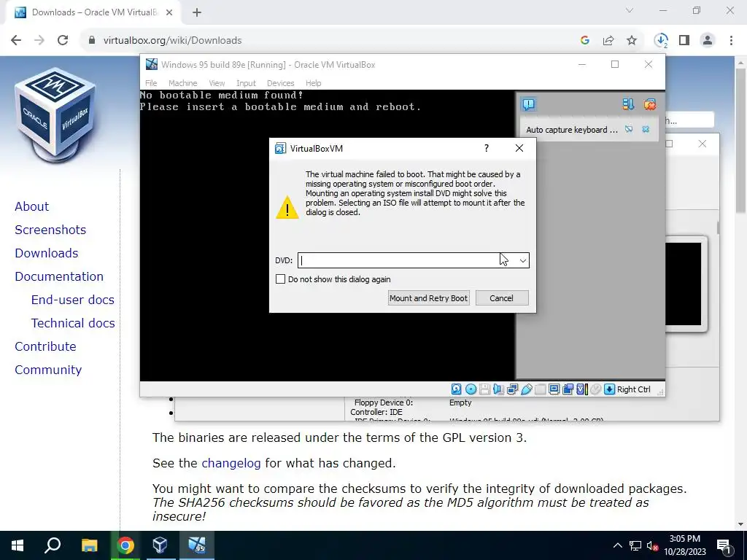Click the shared folders status bar icon
The height and width of the screenshot is (560, 747).
pyautogui.click(x=541, y=389)
